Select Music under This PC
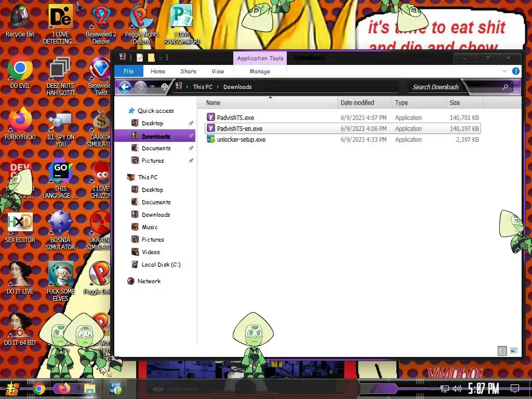 (x=150, y=227)
